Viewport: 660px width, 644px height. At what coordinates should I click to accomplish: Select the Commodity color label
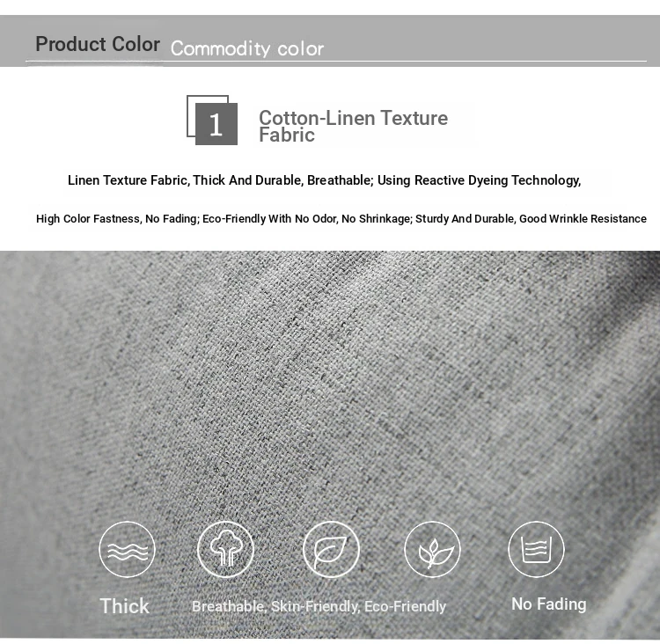tap(247, 48)
